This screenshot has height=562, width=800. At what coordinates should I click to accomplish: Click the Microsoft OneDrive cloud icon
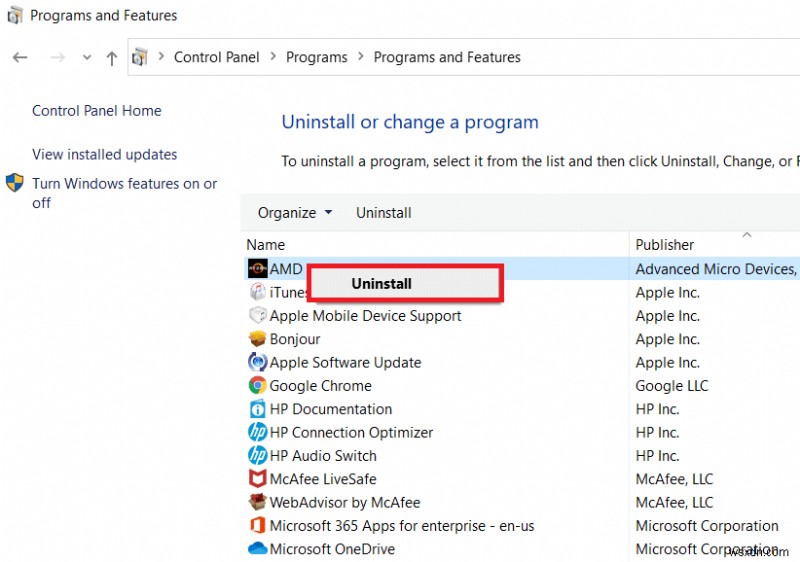(x=257, y=549)
